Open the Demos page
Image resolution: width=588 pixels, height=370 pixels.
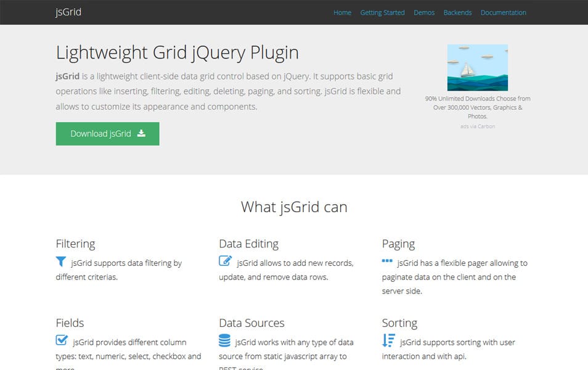click(423, 12)
